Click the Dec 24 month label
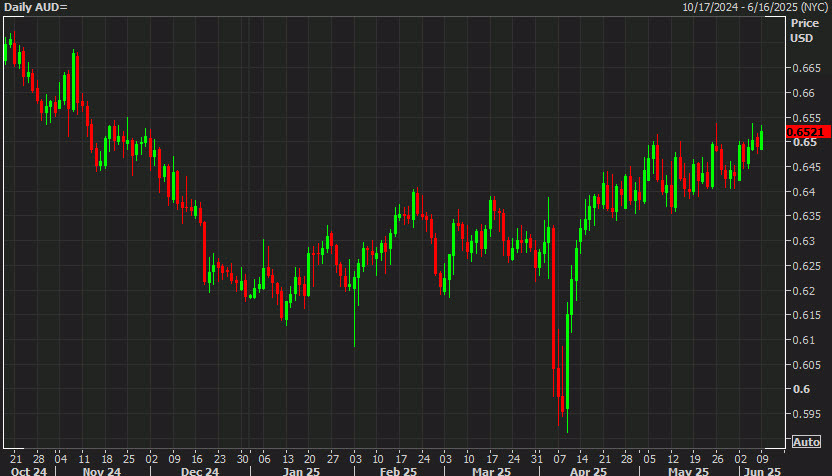 (x=199, y=470)
